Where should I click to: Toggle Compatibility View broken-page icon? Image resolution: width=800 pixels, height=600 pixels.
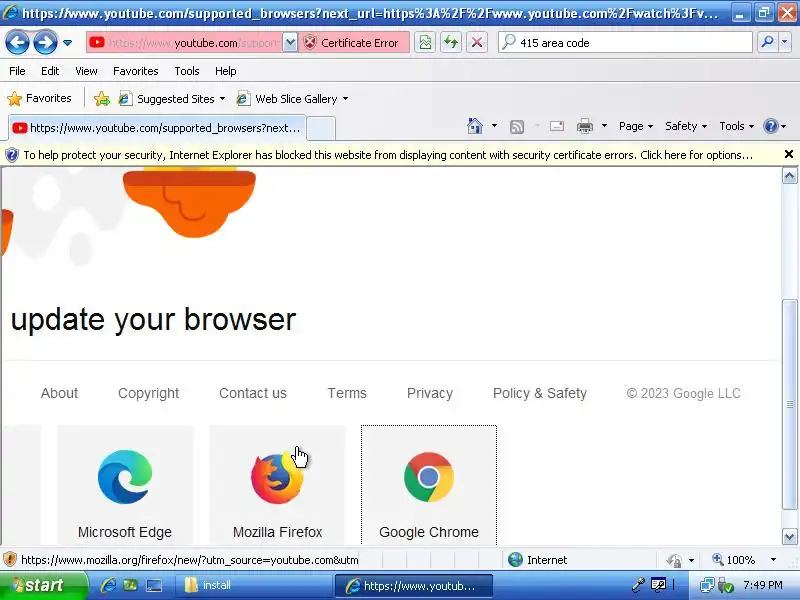click(x=425, y=43)
